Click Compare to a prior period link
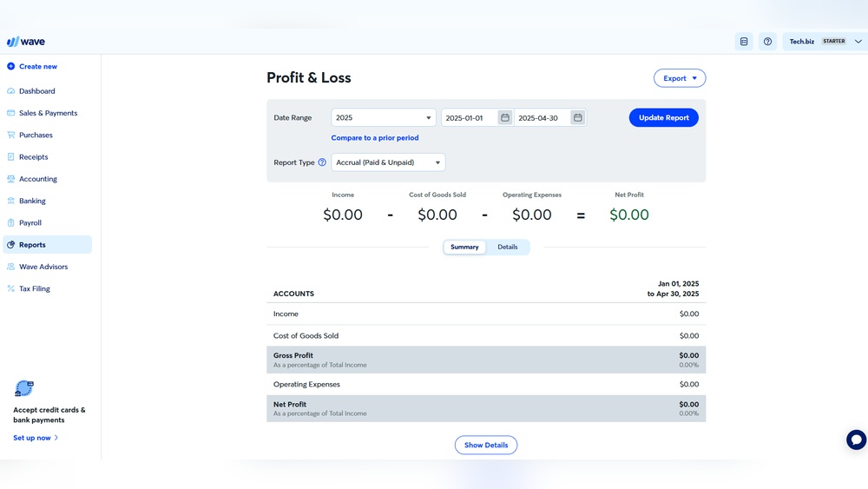 pyautogui.click(x=375, y=138)
